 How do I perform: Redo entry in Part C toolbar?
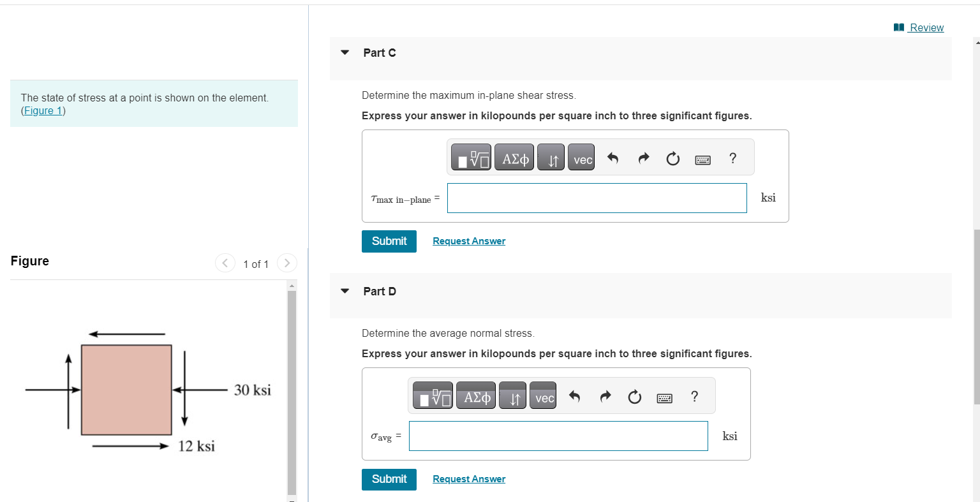pos(643,158)
